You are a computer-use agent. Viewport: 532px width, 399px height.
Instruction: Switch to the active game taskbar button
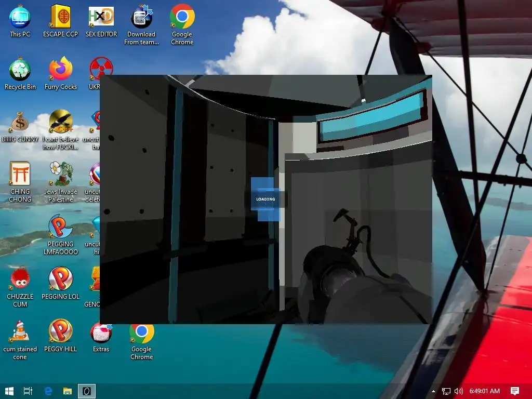pos(87,391)
